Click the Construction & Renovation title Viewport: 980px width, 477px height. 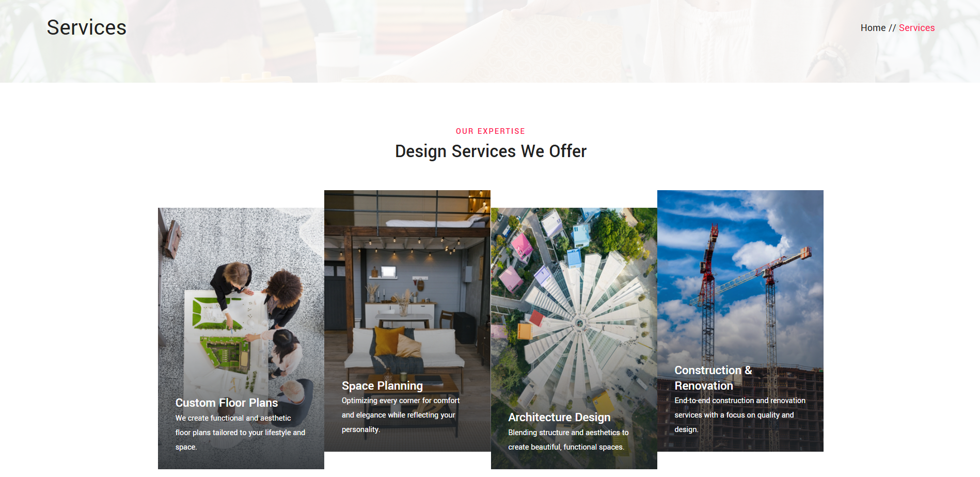click(713, 378)
